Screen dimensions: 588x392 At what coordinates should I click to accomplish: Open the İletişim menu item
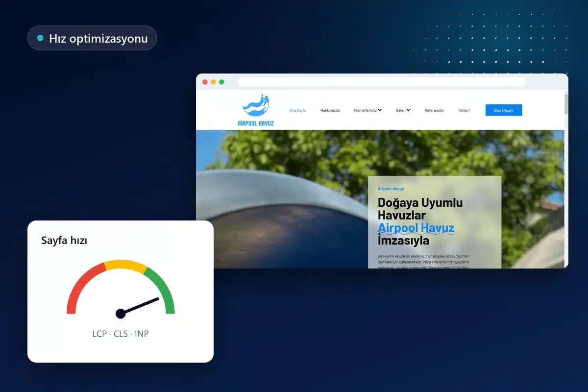pyautogui.click(x=465, y=110)
